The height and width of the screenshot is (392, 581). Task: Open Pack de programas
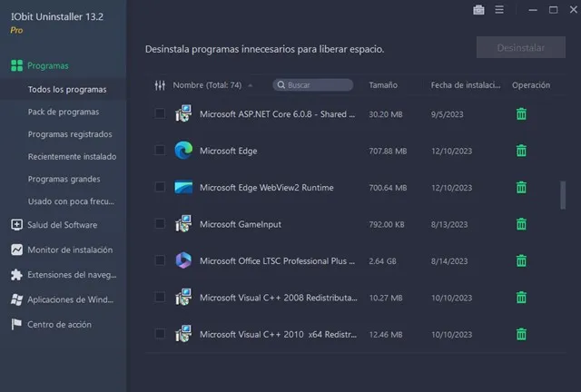pyautogui.click(x=64, y=112)
